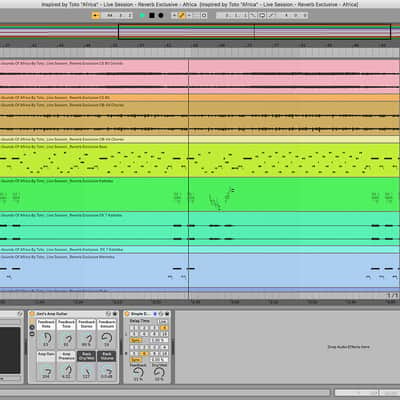Toggle the Simple Delay device activator
The width and height of the screenshot is (400, 400).
coord(127,314)
